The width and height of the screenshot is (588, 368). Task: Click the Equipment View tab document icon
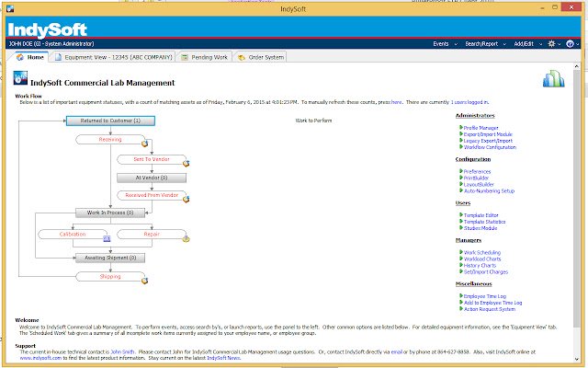coord(58,57)
